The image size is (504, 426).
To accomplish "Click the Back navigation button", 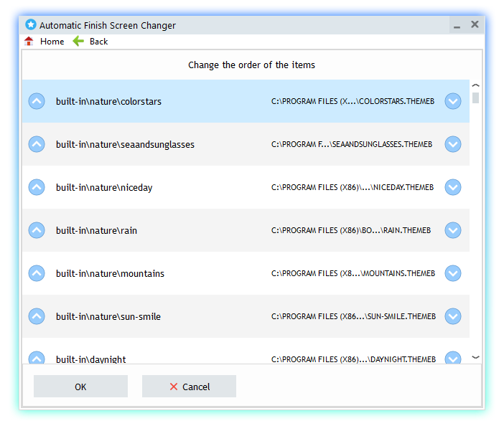I will coord(90,42).
